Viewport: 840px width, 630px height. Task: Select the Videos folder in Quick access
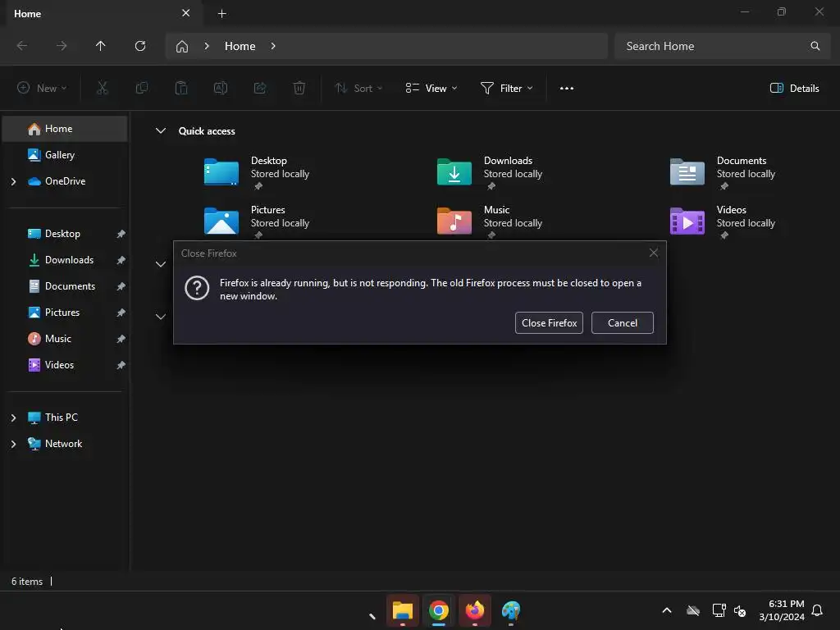click(x=724, y=221)
